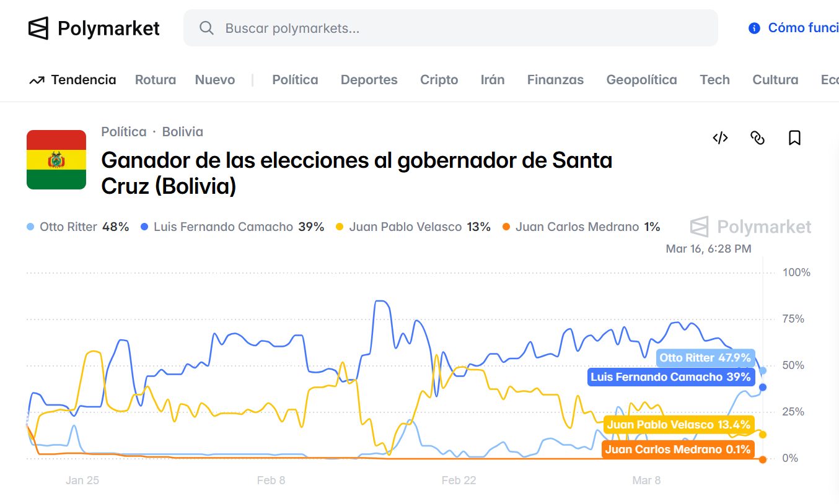Click the search magnifier icon
The height and width of the screenshot is (504, 839).
pos(206,28)
